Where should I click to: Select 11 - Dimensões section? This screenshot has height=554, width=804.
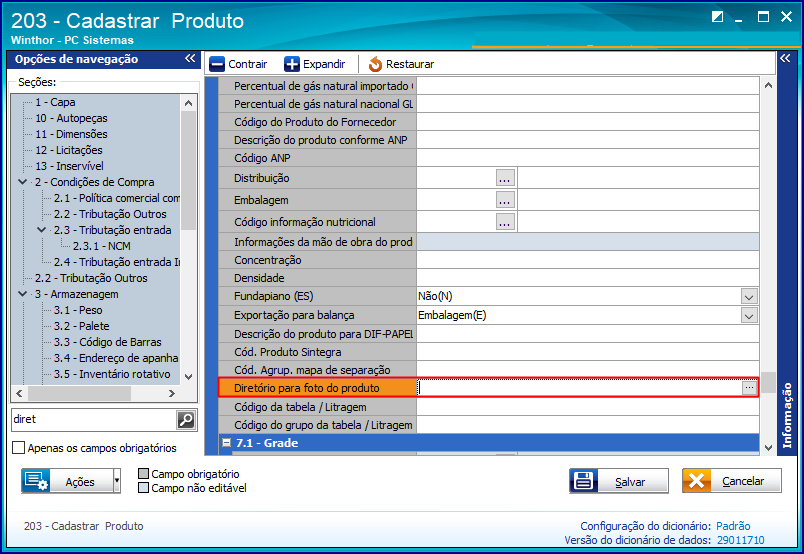coord(71,134)
